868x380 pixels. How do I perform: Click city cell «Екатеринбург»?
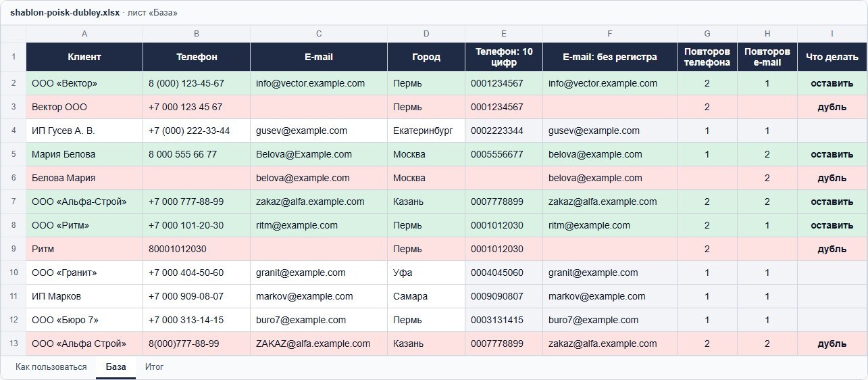click(426, 130)
